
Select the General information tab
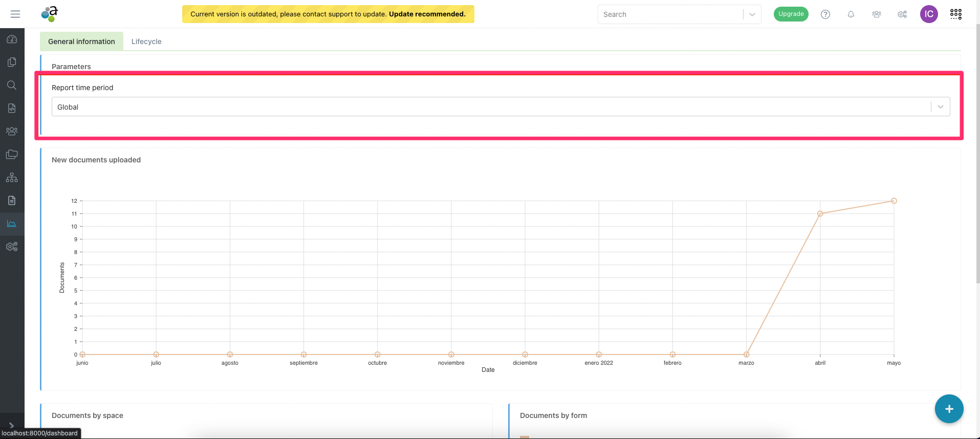coord(81,41)
